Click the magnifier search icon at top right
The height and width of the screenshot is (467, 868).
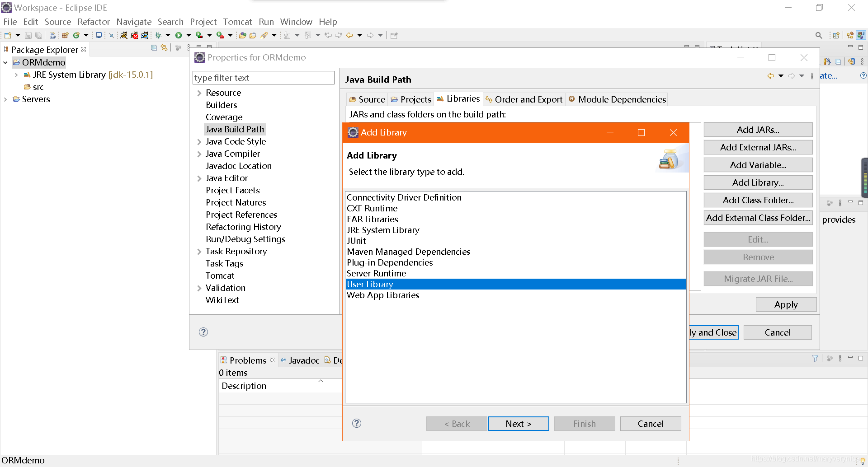point(819,35)
